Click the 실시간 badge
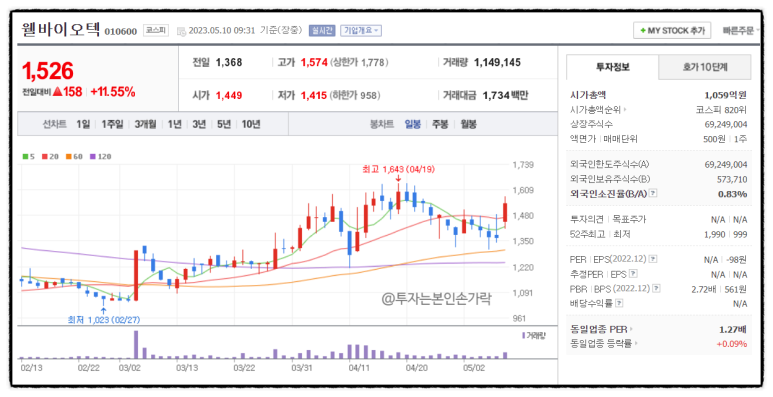This screenshot has width=773, height=397. [x=322, y=31]
